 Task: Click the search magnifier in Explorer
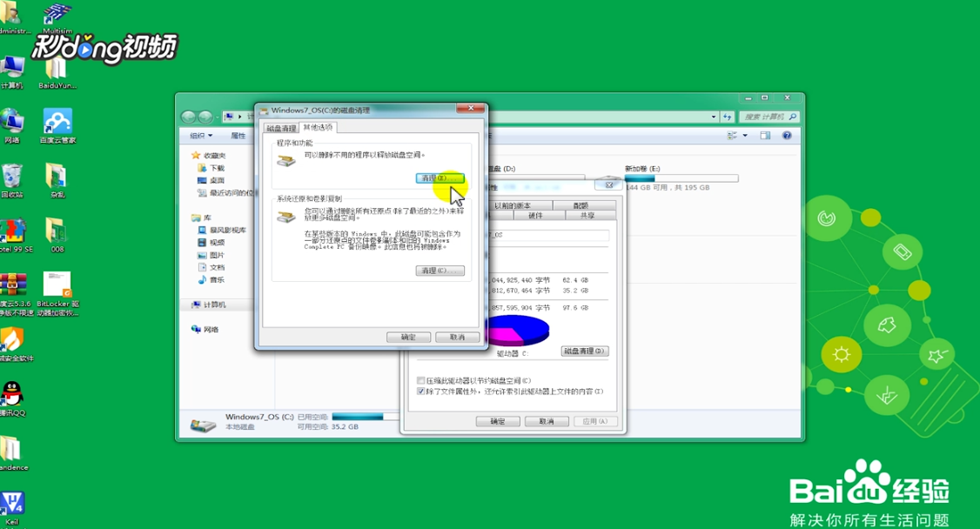pos(793,117)
